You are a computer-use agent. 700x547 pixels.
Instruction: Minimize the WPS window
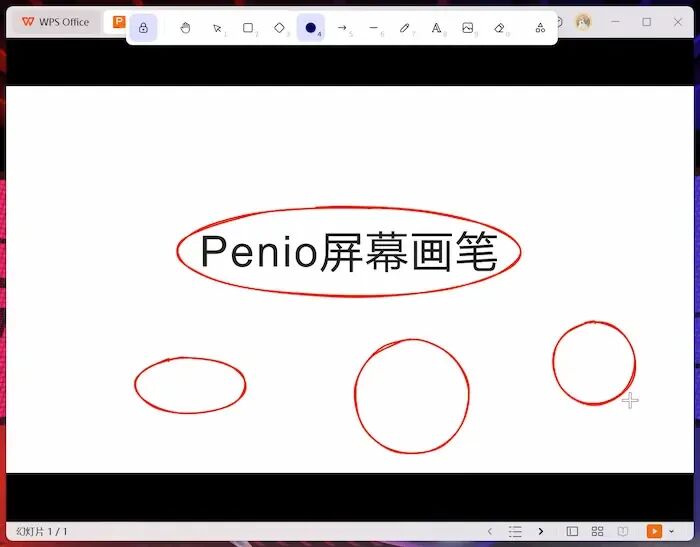(x=616, y=21)
